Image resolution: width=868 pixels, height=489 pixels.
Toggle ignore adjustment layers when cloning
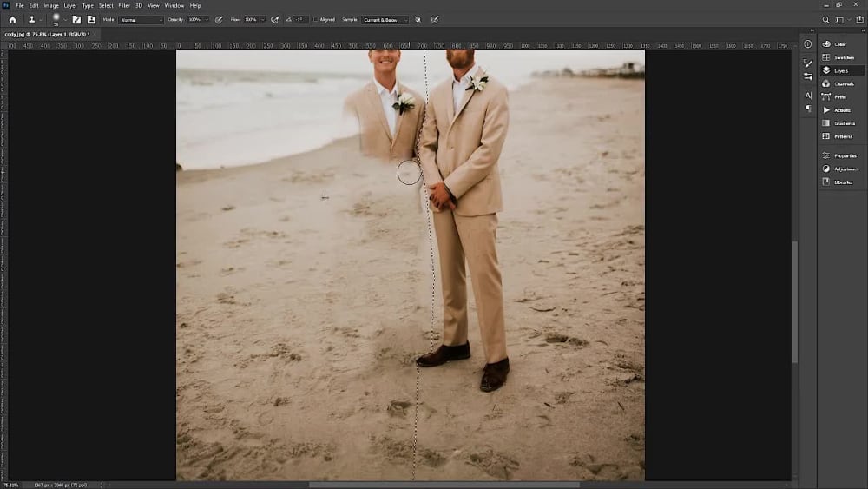point(418,19)
